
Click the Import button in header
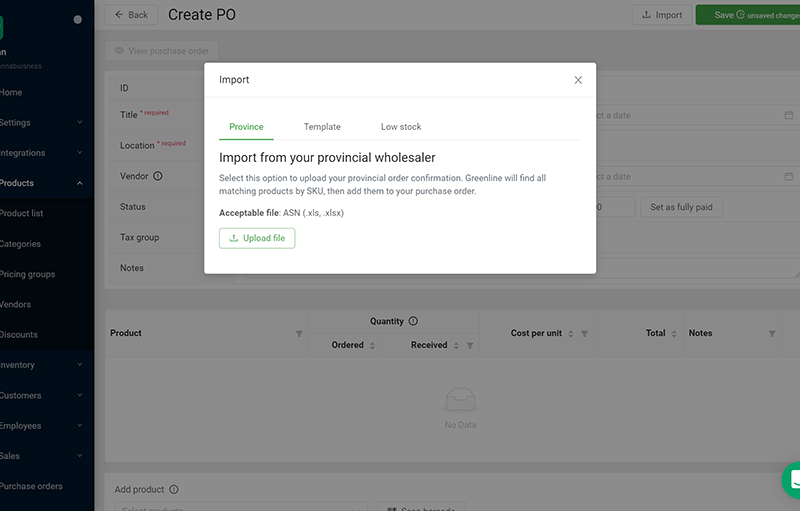click(662, 15)
